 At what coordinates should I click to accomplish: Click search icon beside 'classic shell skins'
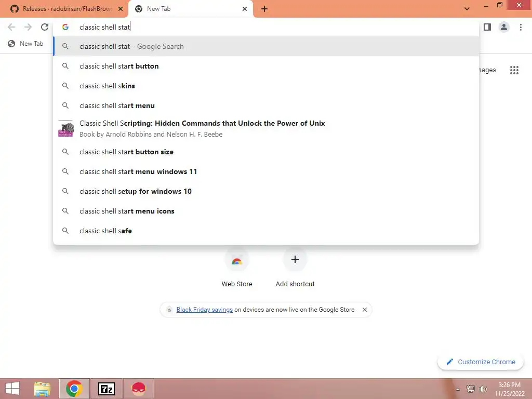(x=65, y=86)
